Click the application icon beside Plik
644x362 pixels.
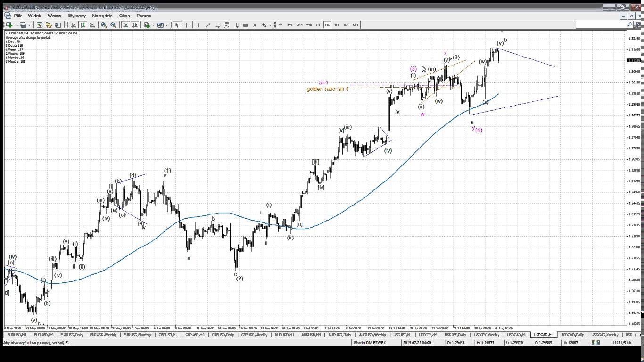(x=7, y=16)
